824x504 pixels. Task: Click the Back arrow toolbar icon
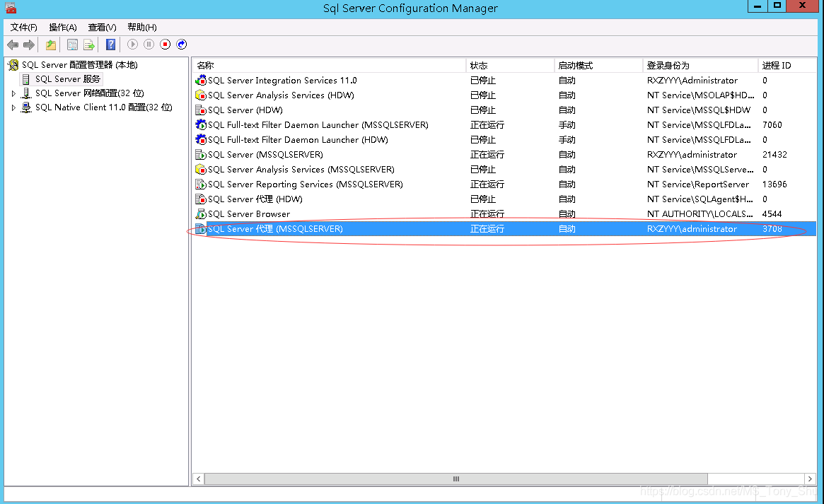pos(13,45)
